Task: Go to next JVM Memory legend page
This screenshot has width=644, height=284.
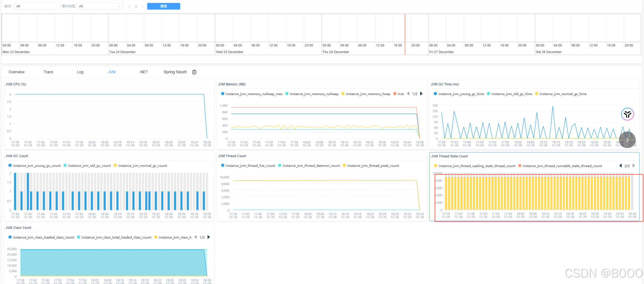Action: (x=421, y=94)
